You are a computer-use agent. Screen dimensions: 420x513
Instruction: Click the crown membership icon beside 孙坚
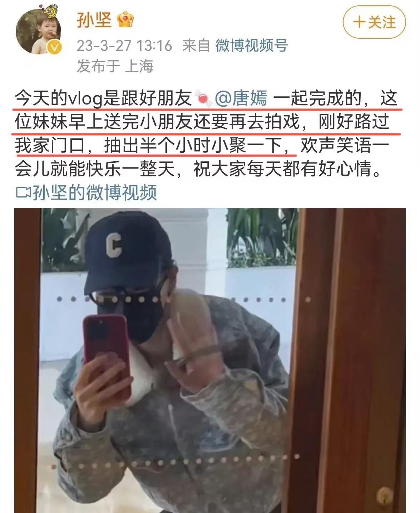(x=125, y=20)
